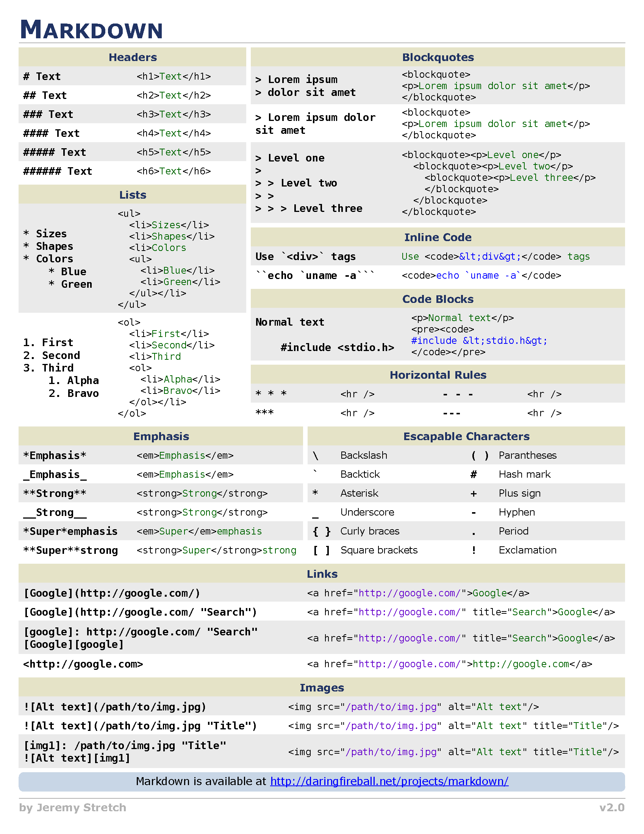Select the Inline Code section heading
The width and height of the screenshot is (644, 834).
pyautogui.click(x=438, y=237)
